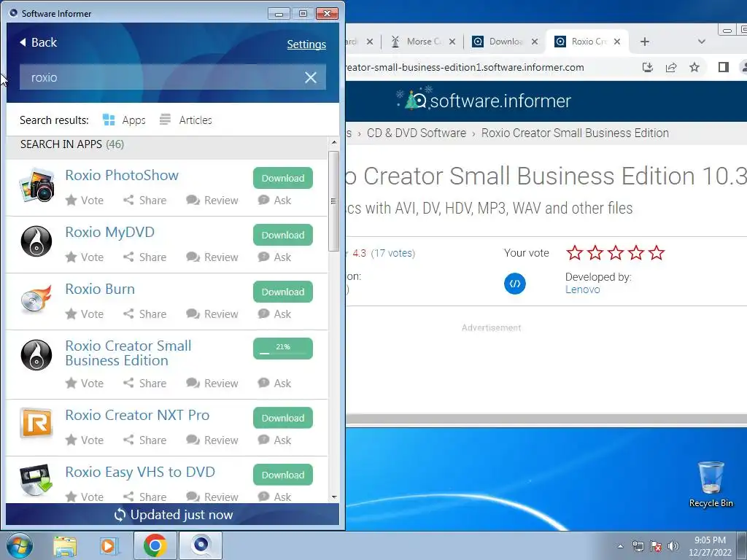Vote for Roxio PhotoShow
The width and height of the screenshot is (747, 560).
click(x=85, y=200)
